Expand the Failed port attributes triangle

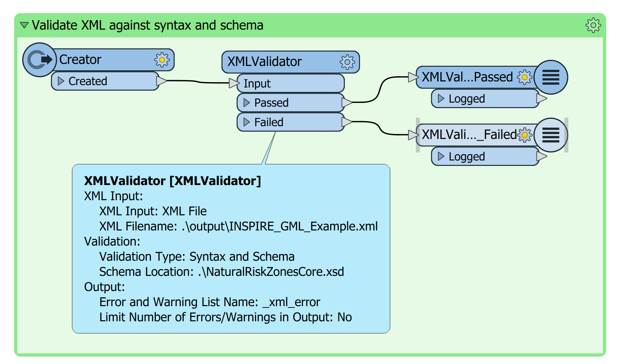(x=247, y=122)
